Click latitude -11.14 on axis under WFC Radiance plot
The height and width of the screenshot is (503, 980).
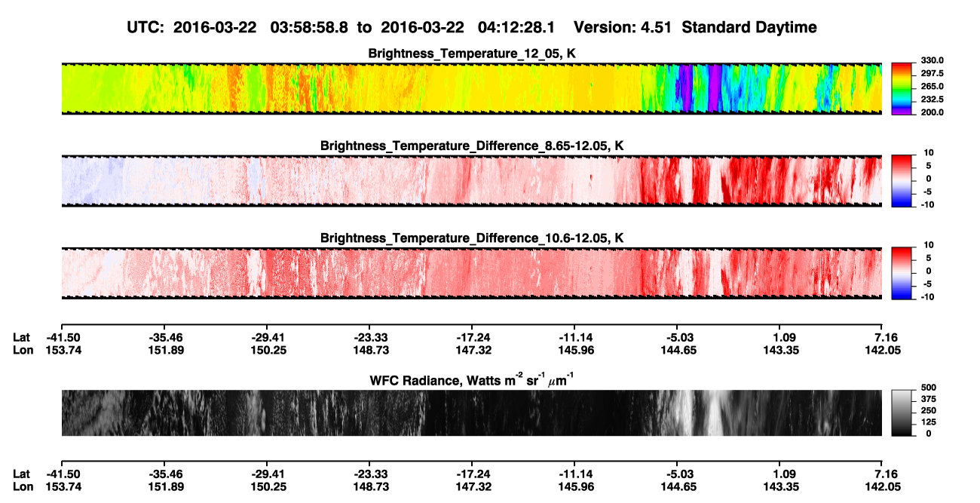coord(574,474)
